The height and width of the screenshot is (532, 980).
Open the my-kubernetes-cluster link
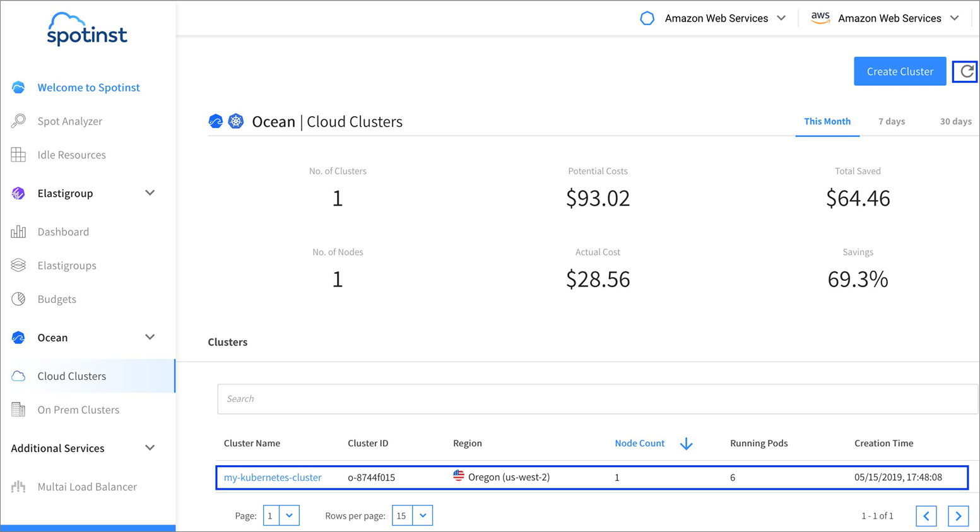point(273,477)
